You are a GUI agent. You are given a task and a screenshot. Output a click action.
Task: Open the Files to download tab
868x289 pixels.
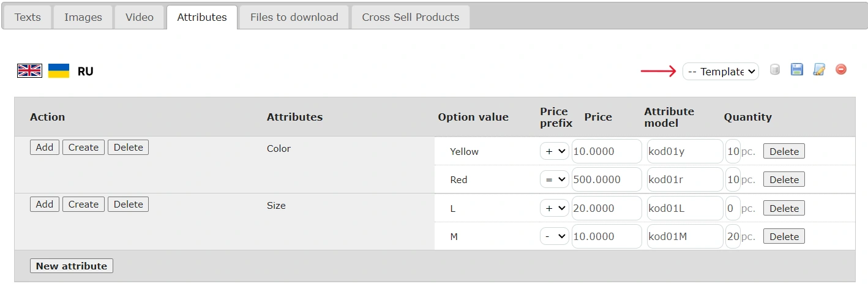294,17
